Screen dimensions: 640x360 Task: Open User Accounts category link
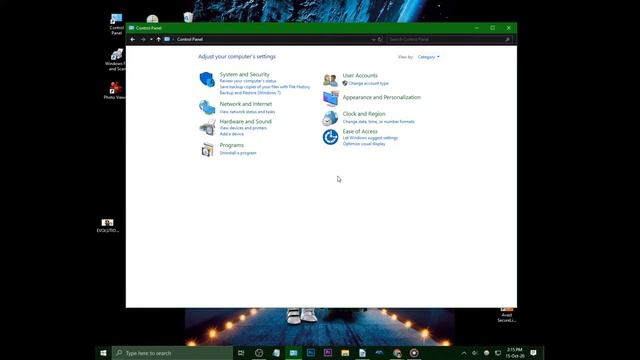[x=360, y=76]
